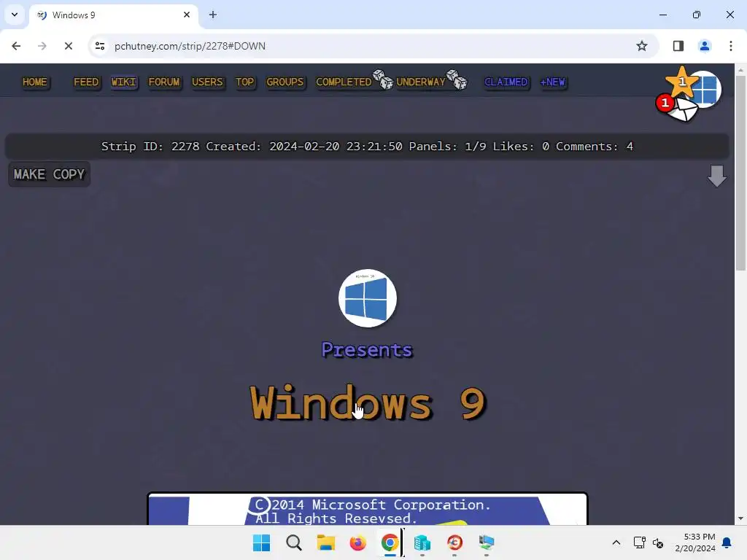Image resolution: width=747 pixels, height=560 pixels.
Task: Open the WIKI nav item
Action: click(124, 82)
